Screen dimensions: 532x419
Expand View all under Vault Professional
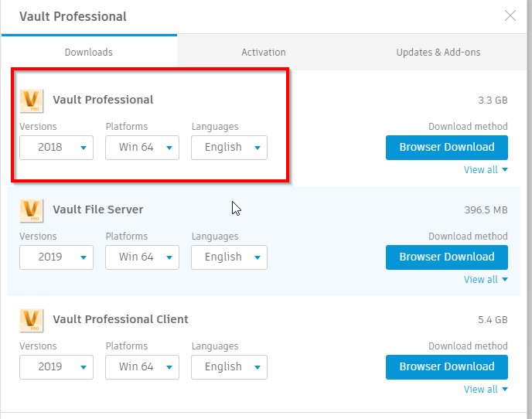(x=486, y=170)
